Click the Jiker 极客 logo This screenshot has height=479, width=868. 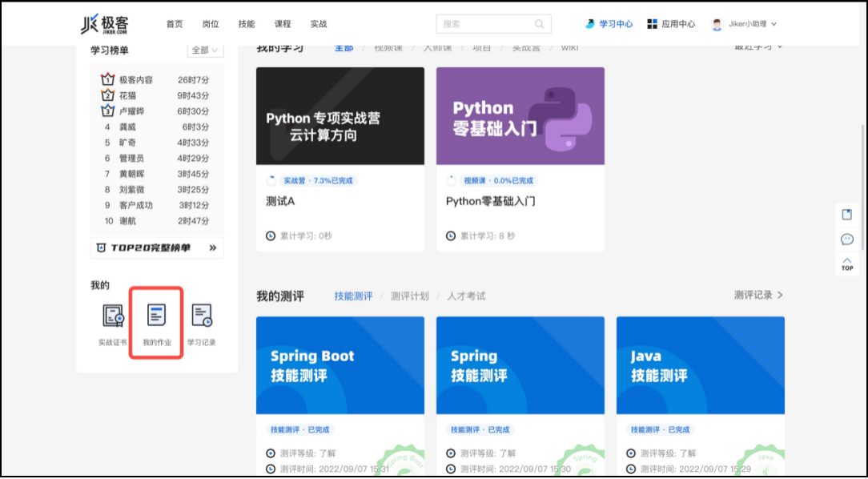(104, 24)
